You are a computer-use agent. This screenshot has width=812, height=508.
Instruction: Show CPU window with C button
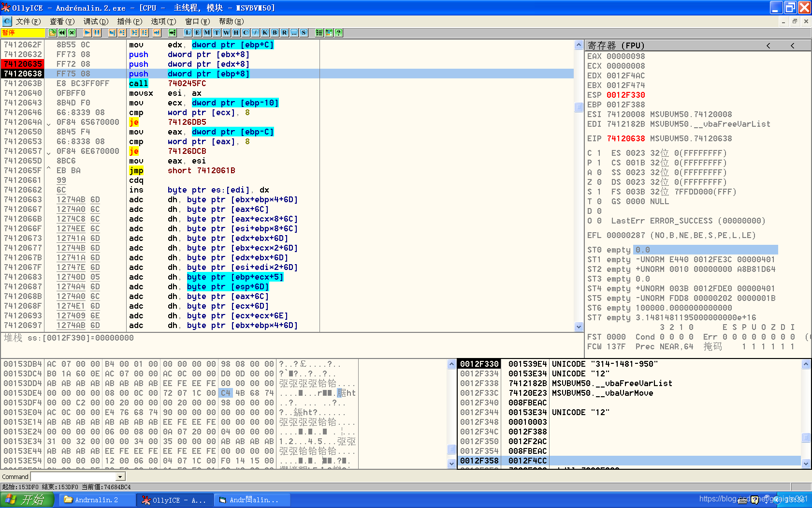coord(246,32)
